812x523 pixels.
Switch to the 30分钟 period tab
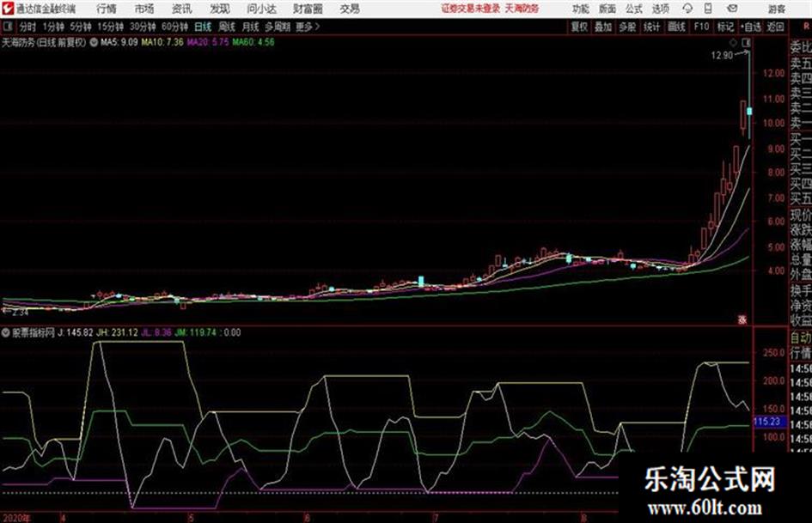(x=143, y=27)
